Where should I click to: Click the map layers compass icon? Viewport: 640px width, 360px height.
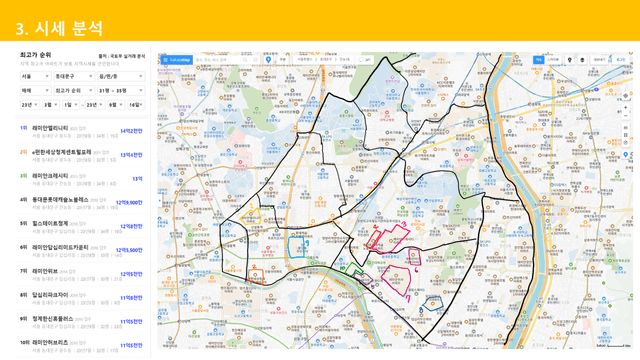coord(625,96)
